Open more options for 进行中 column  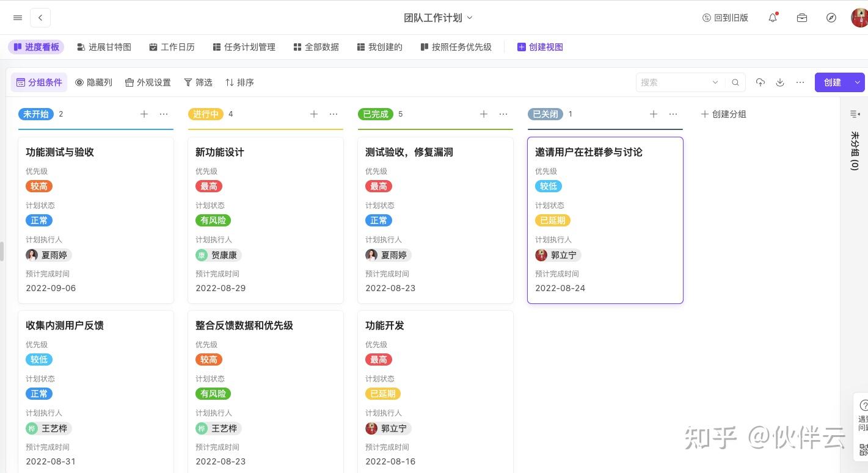point(334,114)
